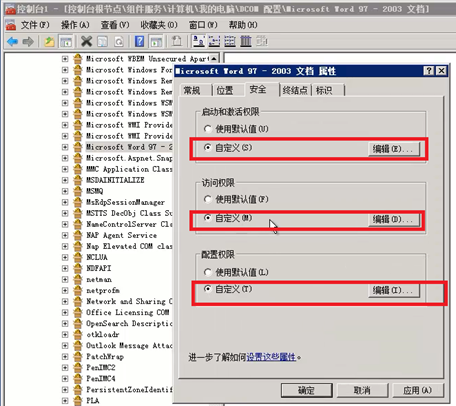Select 使用默认值(U) under 启动和激活权限
This screenshot has height=406, width=456.
coord(236,129)
